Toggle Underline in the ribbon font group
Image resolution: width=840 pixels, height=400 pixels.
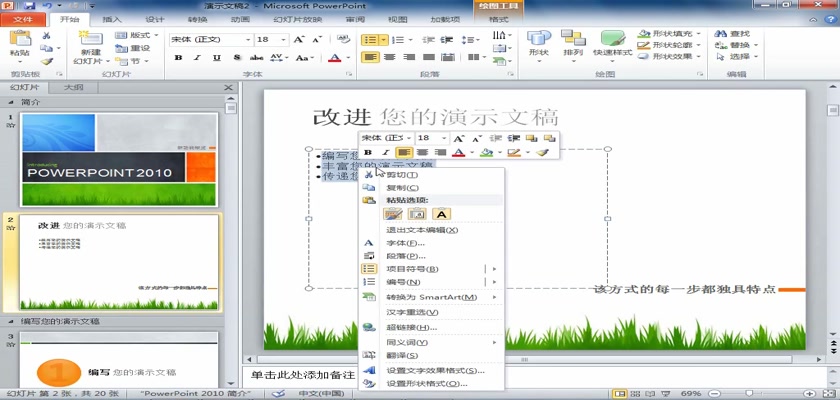(216, 57)
